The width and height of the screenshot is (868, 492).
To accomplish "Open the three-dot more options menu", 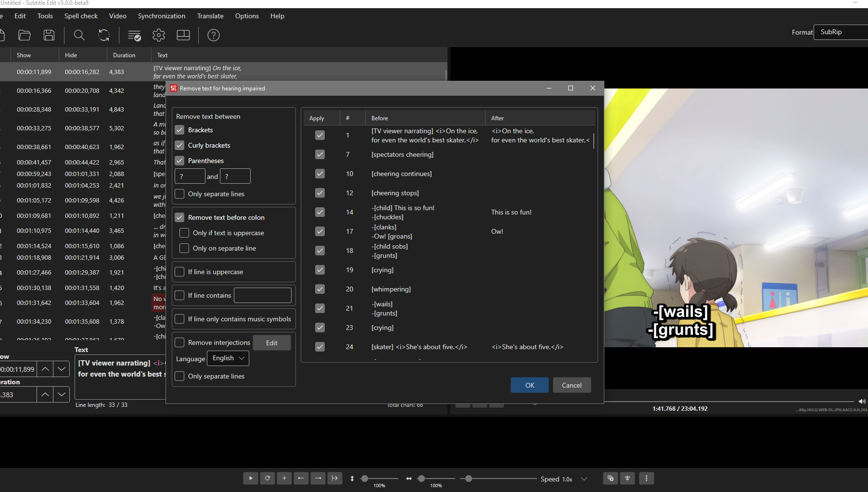I will point(647,478).
